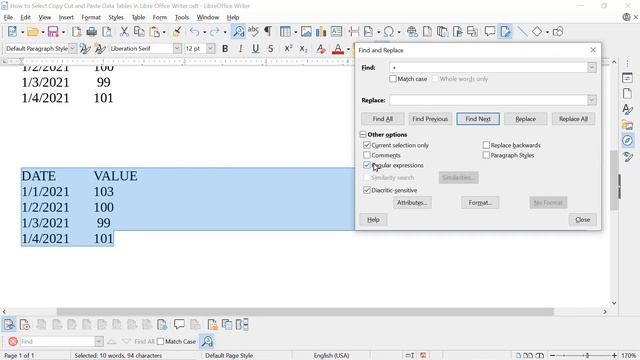Click the Insert Line icon
This screenshot has width=640, height=360.
click(522, 32)
